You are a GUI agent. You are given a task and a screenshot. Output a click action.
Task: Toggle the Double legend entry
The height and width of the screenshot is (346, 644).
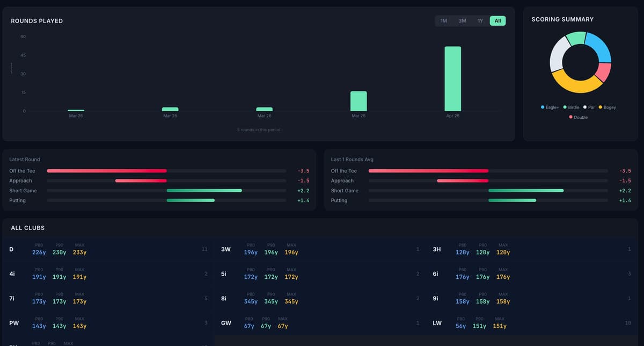[x=577, y=117]
